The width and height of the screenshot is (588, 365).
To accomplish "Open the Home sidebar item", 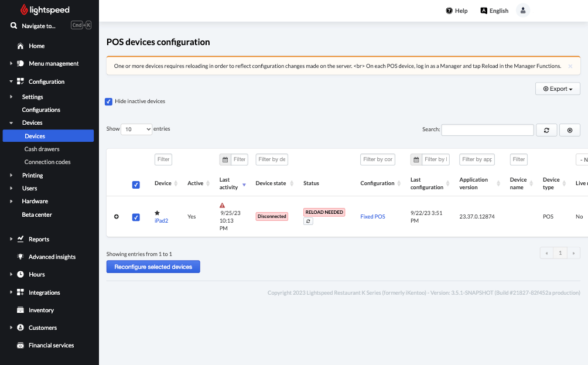I will [x=36, y=46].
